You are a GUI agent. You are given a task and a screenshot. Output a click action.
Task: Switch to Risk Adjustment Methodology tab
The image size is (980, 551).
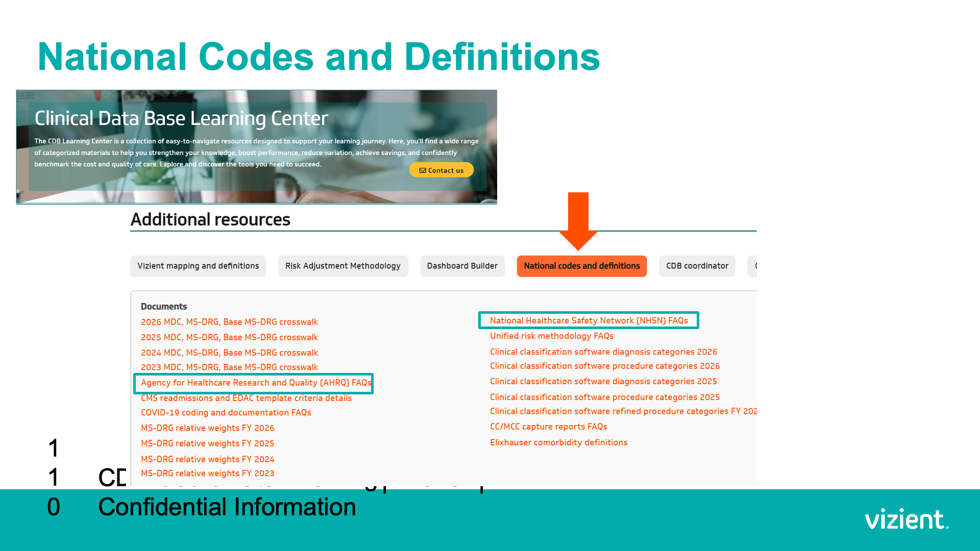coord(342,266)
